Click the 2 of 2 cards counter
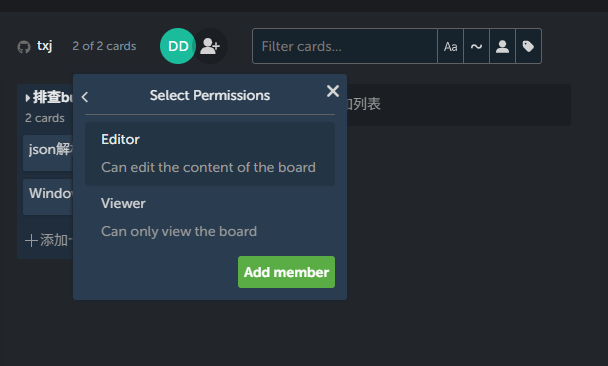Viewport: 608px width, 366px height. pyautogui.click(x=104, y=46)
